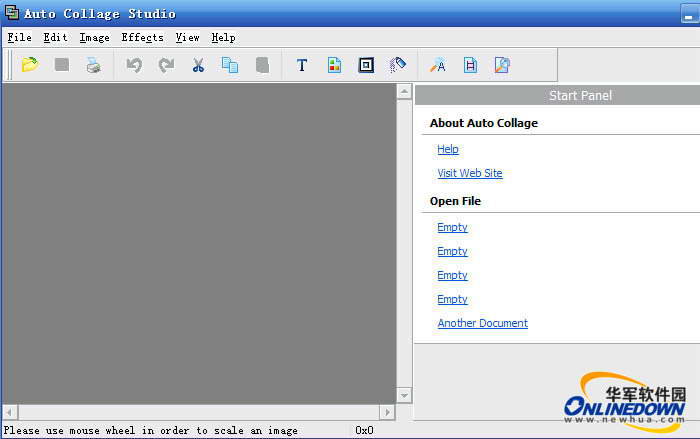Click the vertical scrollbar up arrow
Viewport: 700px width, 439px height.
(404, 92)
